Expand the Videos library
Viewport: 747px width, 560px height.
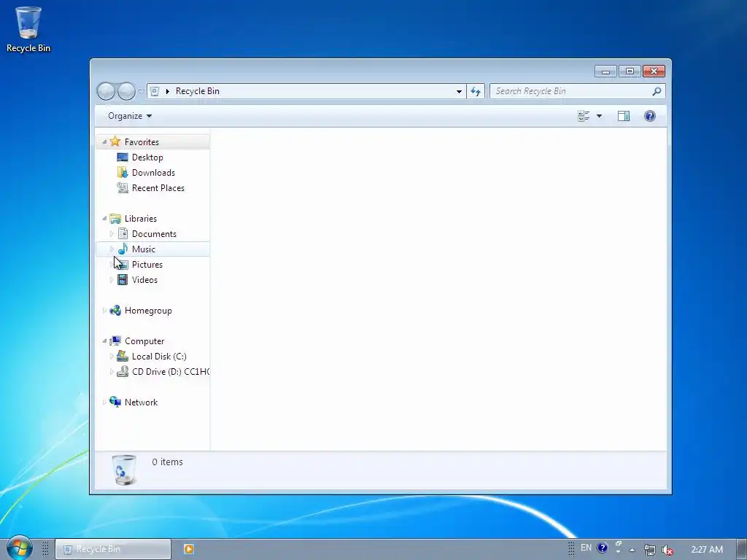pyautogui.click(x=112, y=279)
